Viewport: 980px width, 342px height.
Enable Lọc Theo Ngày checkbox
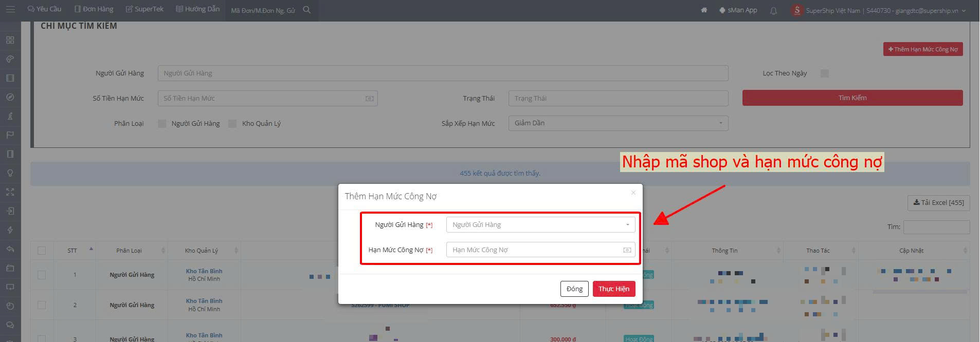pyautogui.click(x=825, y=73)
